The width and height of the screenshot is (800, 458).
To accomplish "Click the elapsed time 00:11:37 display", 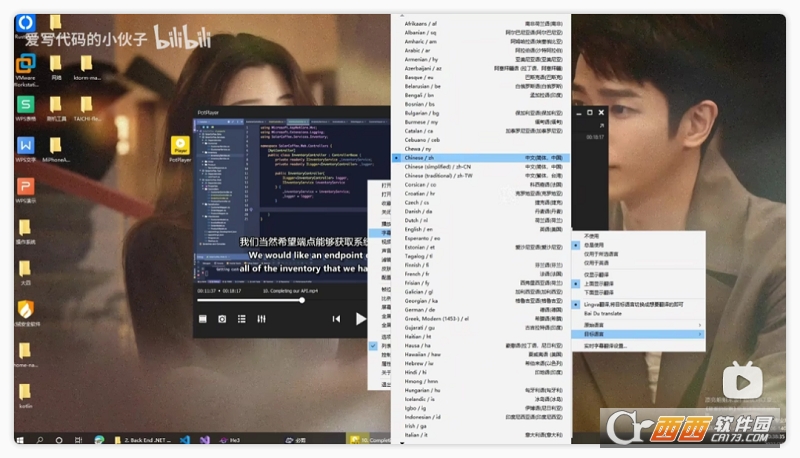I will pos(207,291).
